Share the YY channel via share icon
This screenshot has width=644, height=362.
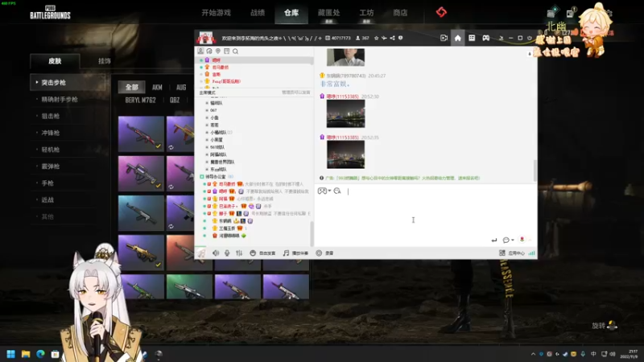[392, 38]
